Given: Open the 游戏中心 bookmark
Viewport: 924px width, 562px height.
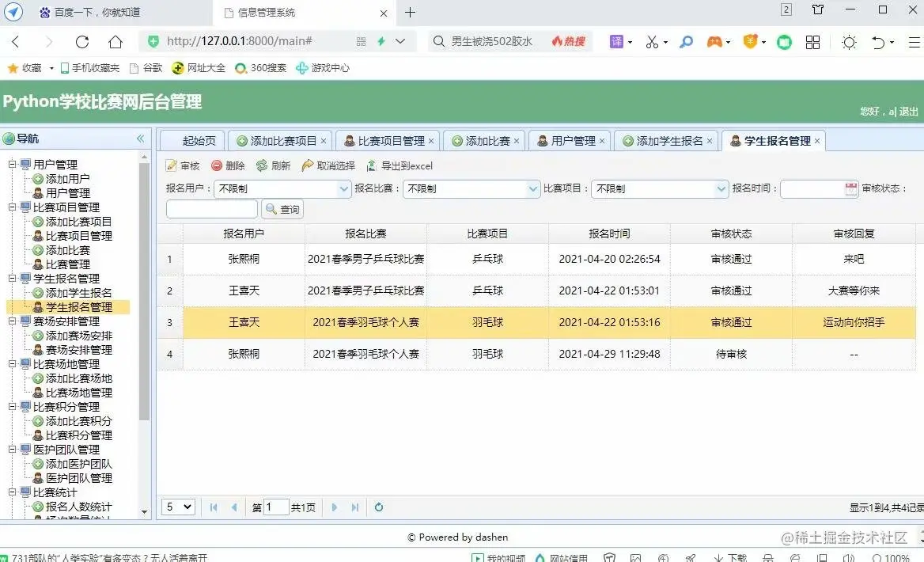Looking at the screenshot, I should (322, 68).
